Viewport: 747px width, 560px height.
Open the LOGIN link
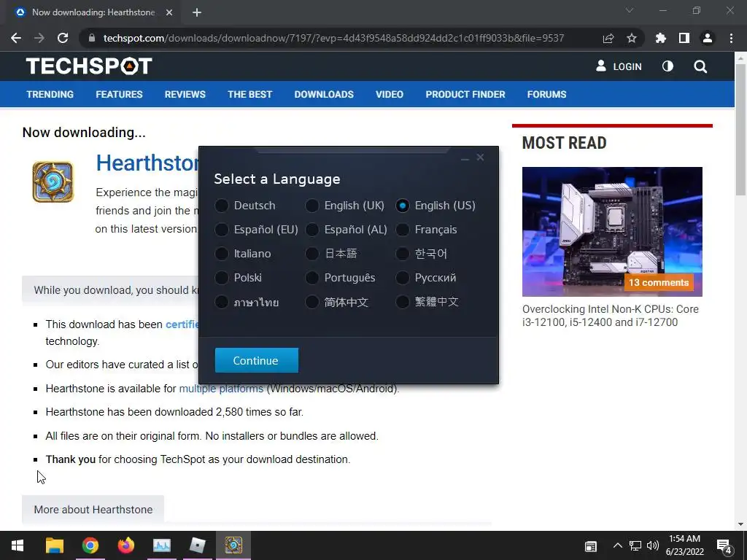pyautogui.click(x=619, y=66)
